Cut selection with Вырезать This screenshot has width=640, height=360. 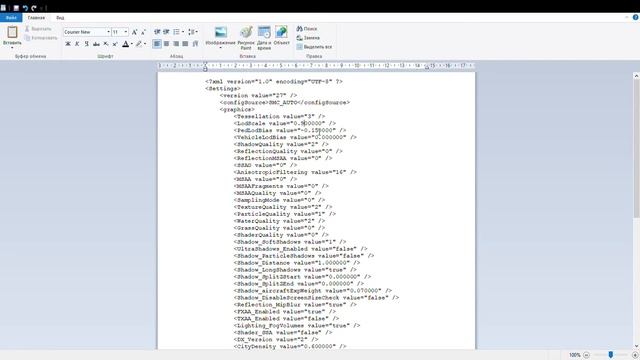click(38, 29)
